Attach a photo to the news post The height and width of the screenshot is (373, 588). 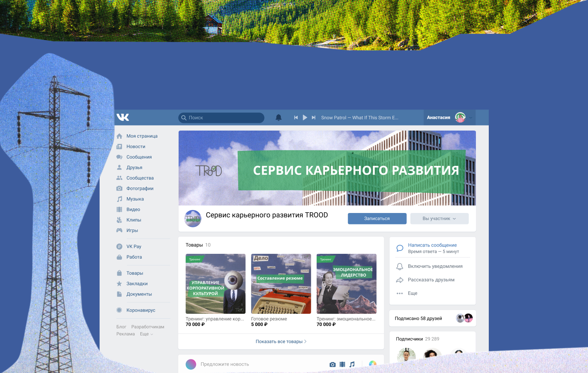(333, 364)
